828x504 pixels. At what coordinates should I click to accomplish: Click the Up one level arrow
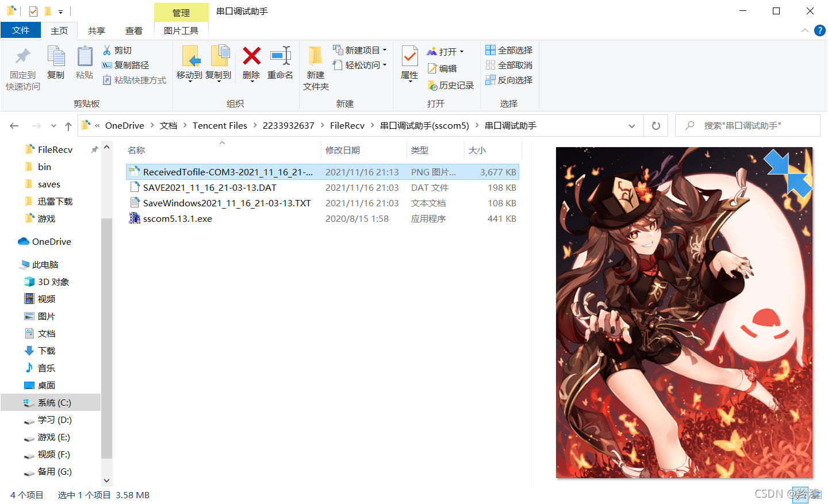[x=68, y=126]
